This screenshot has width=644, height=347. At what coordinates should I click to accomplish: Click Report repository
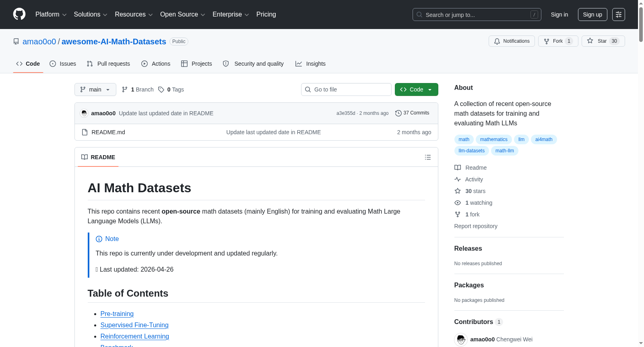[476, 226]
